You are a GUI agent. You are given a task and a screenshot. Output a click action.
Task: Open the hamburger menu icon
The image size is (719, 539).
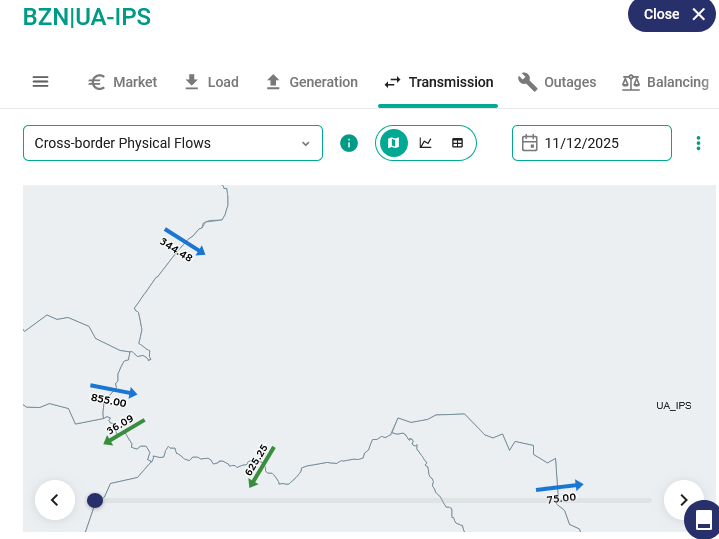point(41,82)
